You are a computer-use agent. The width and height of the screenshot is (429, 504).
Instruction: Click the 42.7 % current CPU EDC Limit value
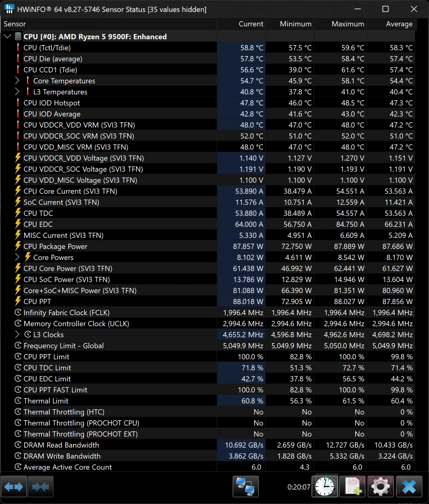pos(252,379)
